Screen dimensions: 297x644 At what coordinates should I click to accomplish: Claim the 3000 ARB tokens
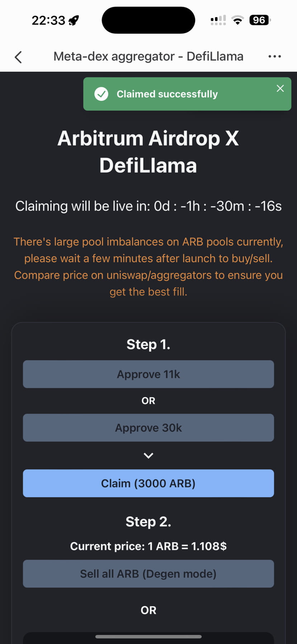(148, 483)
